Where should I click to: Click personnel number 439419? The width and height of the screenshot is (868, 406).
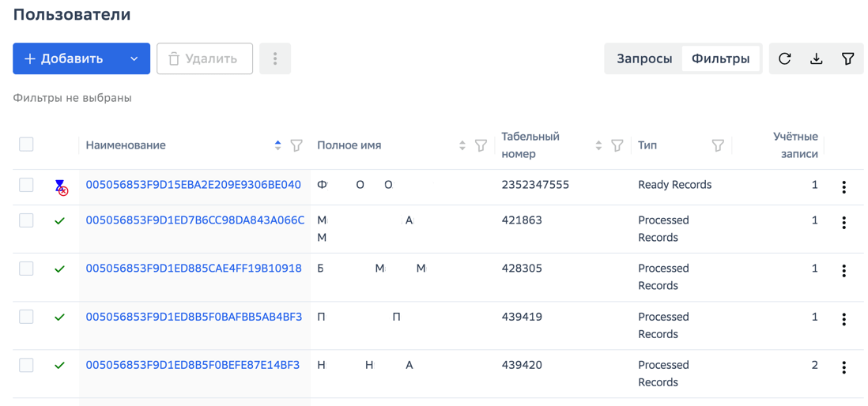click(x=522, y=317)
